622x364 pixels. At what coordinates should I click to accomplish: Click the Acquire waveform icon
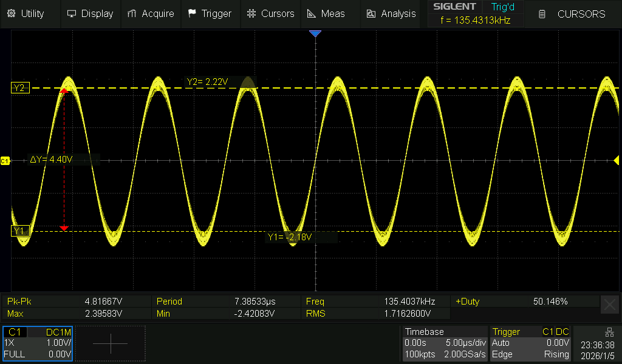pyautogui.click(x=132, y=14)
